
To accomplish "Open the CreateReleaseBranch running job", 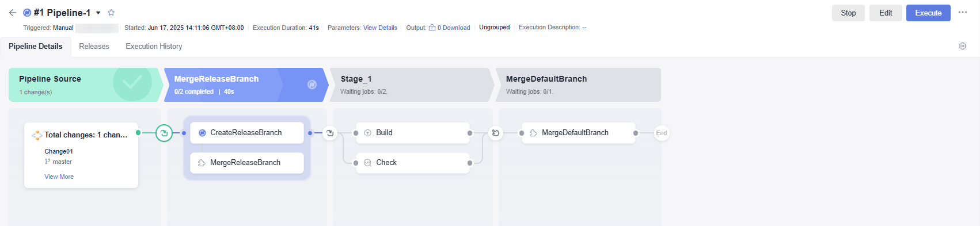I will [x=247, y=133].
